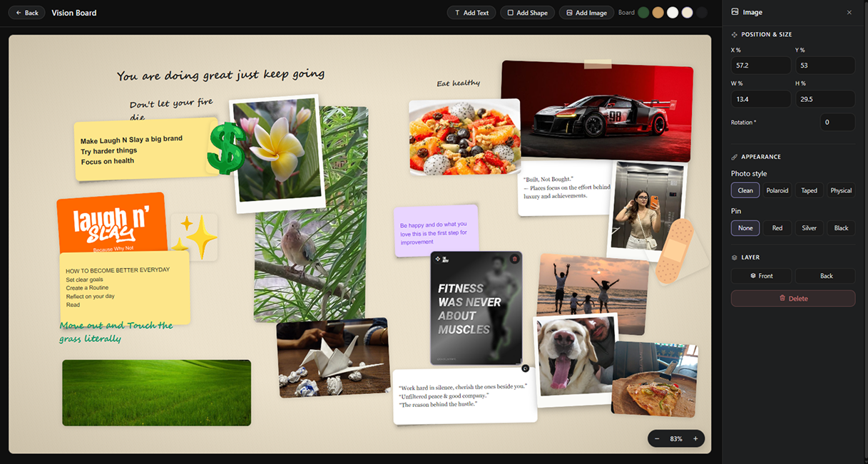
Task: Set Pin to Black
Action: point(841,228)
